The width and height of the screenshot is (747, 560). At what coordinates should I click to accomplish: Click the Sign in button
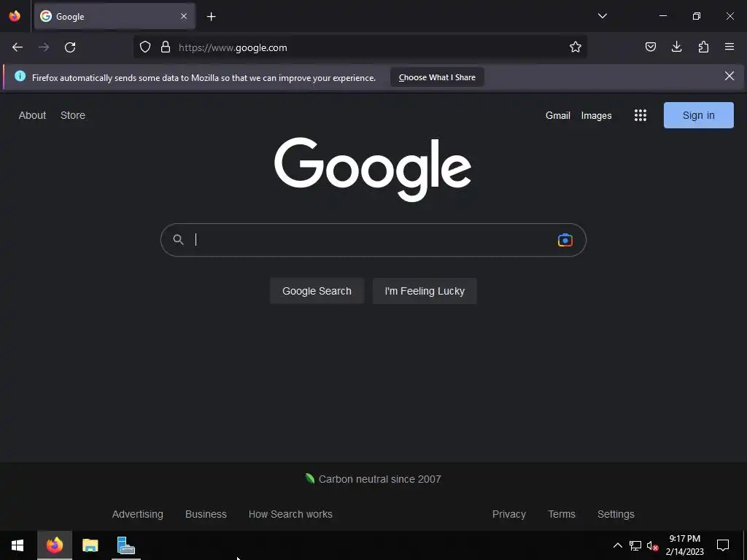pyautogui.click(x=698, y=115)
